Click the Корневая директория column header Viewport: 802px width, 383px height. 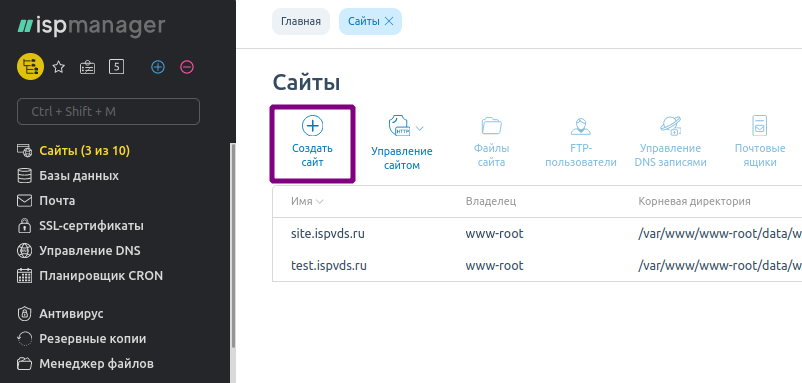[694, 201]
